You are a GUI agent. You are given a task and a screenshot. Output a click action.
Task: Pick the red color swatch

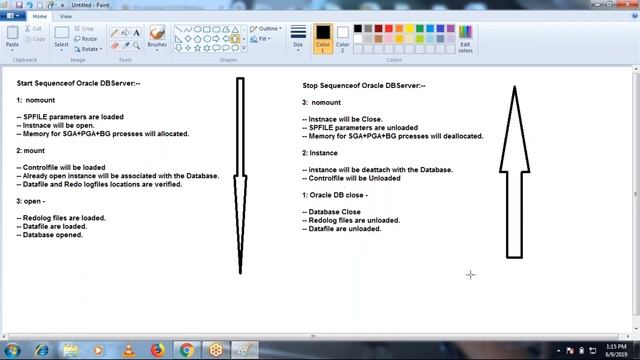389,29
